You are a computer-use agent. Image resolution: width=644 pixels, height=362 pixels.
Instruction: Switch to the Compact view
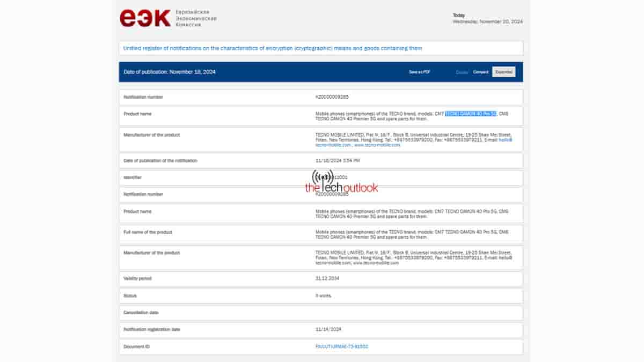pos(481,72)
